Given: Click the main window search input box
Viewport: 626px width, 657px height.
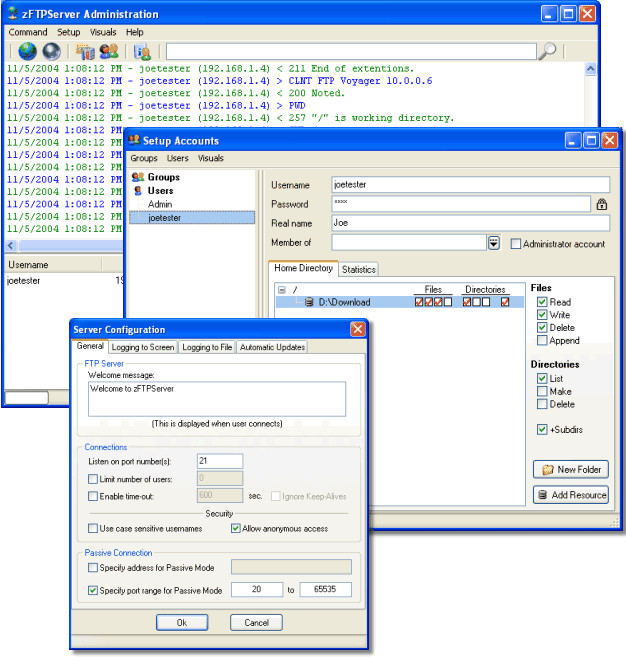Looking at the screenshot, I should tap(351, 51).
